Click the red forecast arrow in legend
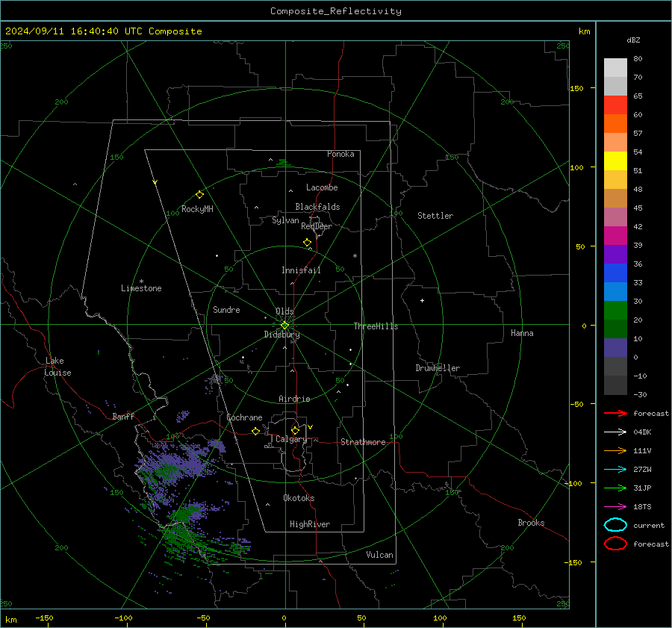 click(615, 413)
